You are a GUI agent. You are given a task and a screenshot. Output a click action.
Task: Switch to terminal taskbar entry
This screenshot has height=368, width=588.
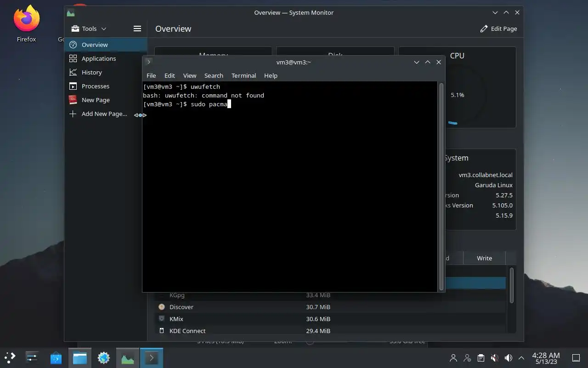[152, 357]
